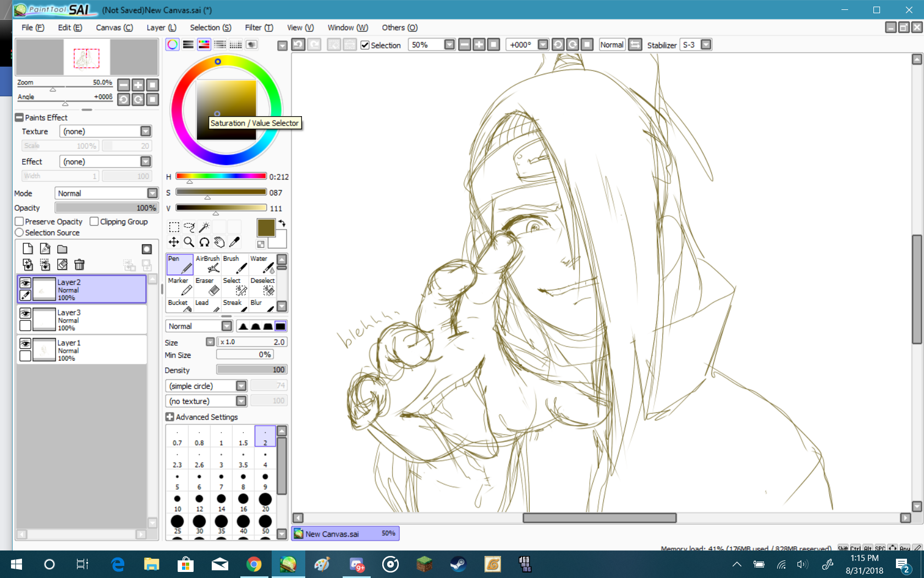Select the Eraser tool
The height and width of the screenshot is (578, 924).
coord(207,287)
